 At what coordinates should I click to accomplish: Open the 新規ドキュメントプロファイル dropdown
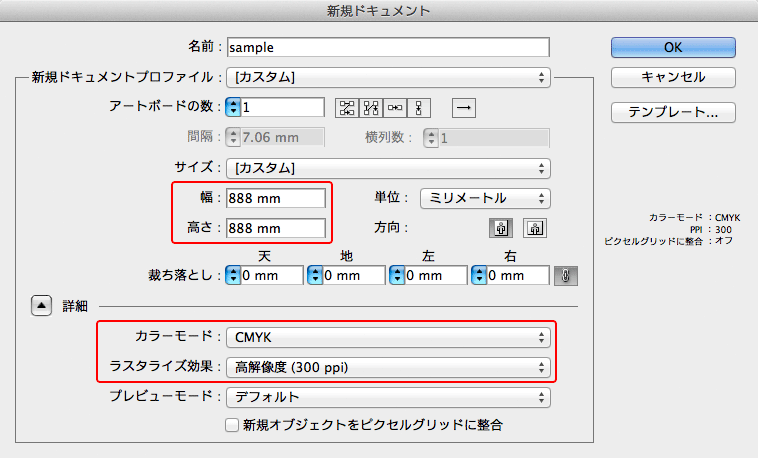388,77
